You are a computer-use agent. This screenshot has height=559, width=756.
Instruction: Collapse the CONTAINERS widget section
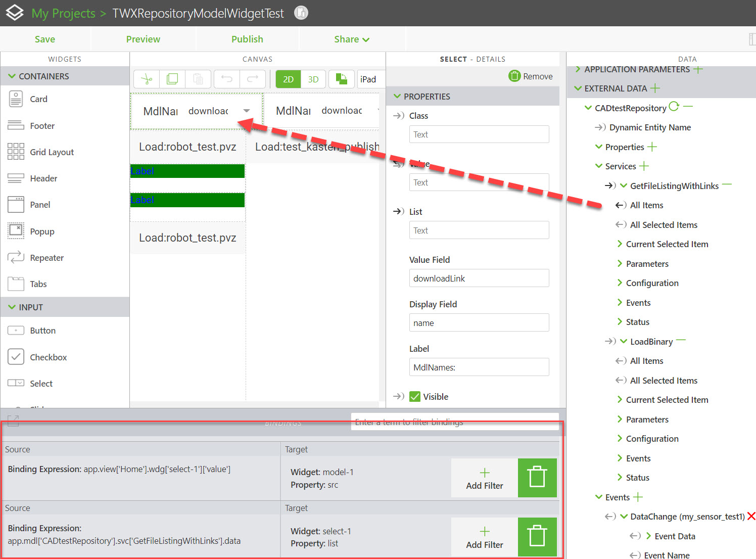click(x=12, y=76)
